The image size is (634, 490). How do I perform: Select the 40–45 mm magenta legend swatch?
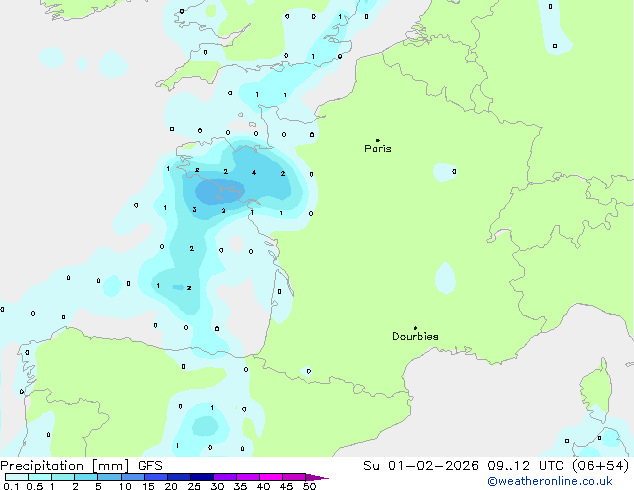click(271, 477)
